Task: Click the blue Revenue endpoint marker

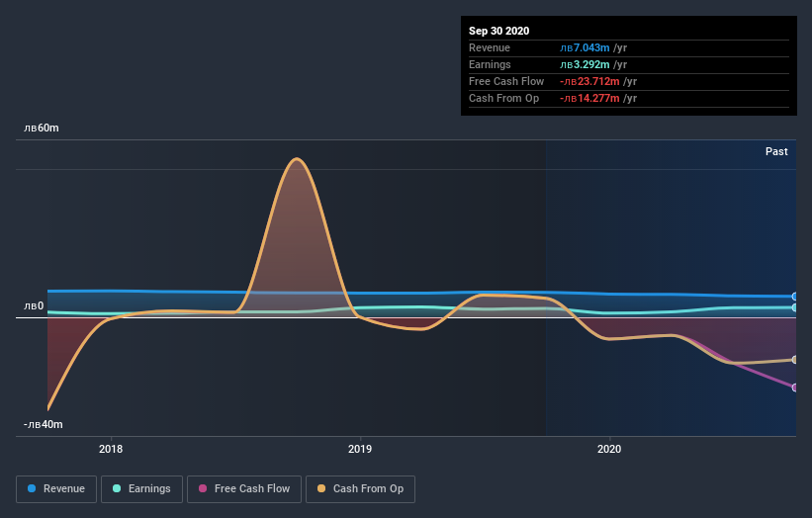Action: pos(794,297)
